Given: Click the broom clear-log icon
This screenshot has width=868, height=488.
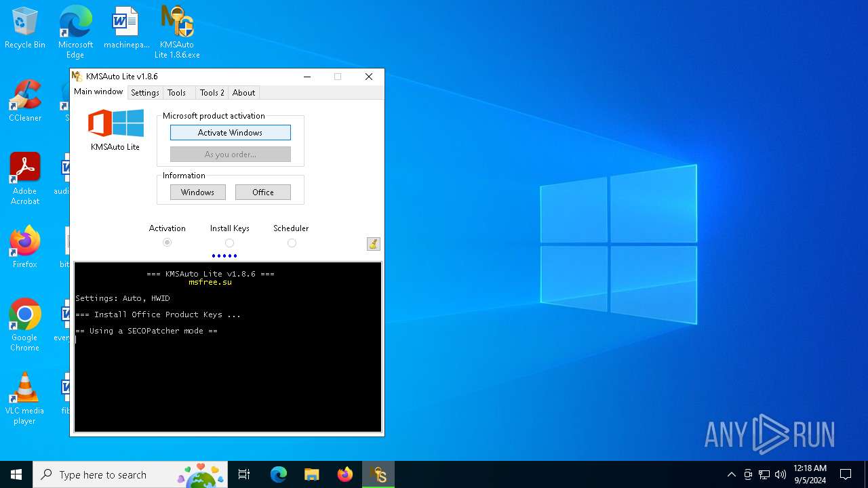Looking at the screenshot, I should point(373,244).
